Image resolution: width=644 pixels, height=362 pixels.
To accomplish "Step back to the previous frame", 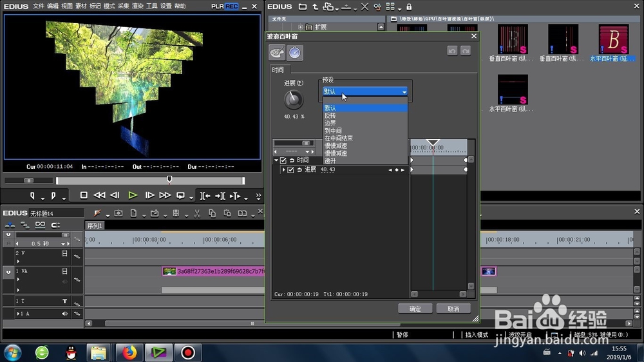I will point(115,196).
